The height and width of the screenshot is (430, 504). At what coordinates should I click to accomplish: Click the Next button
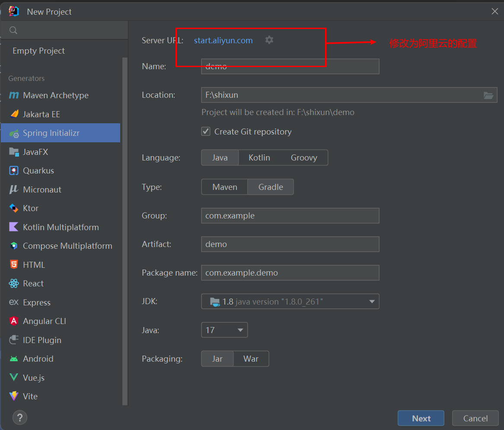421,418
